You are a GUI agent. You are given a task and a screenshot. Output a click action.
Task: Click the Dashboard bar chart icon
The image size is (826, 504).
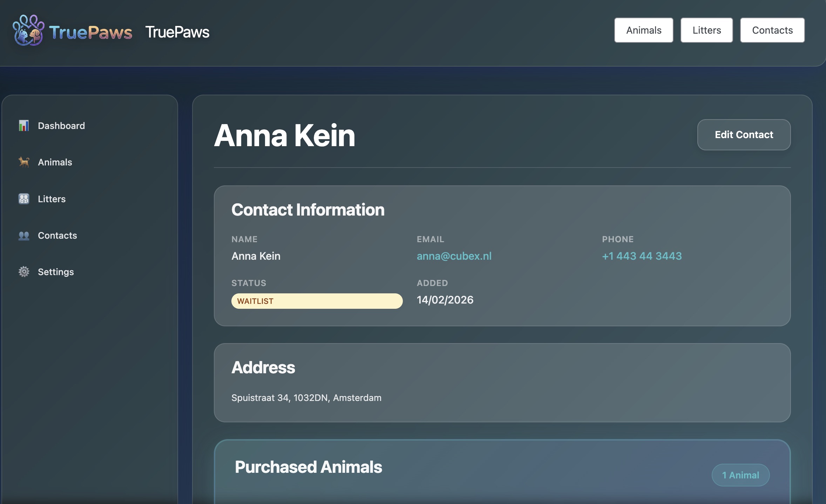23,125
